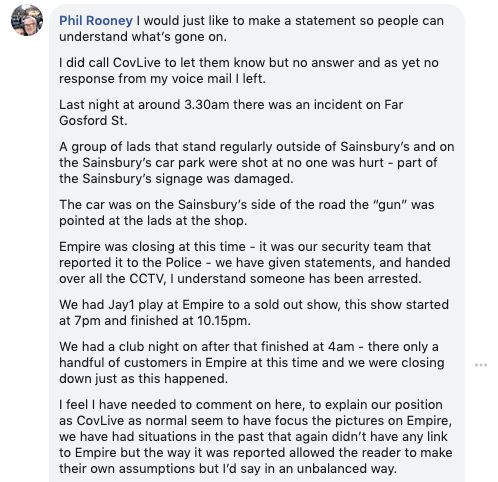Open Phil Rooney's profile picture

click(27, 20)
